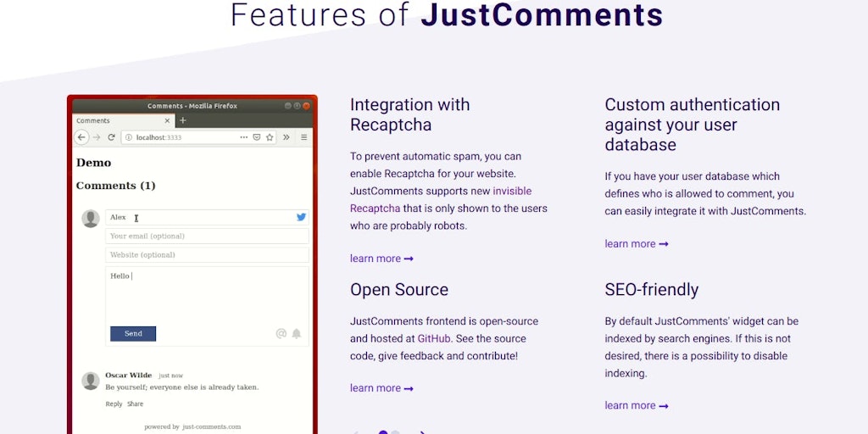
Task: Bookmark the page with the star icon
Action: click(x=270, y=137)
